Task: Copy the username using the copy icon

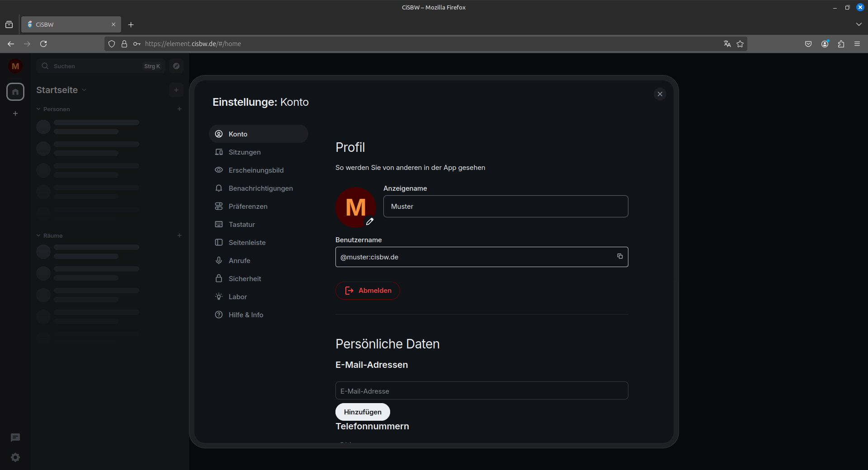Action: coord(620,257)
